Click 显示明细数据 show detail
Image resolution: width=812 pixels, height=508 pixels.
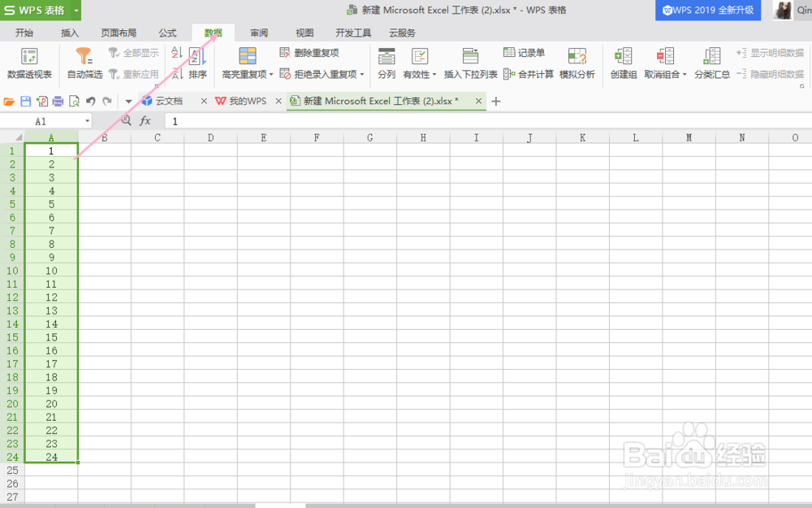pos(770,53)
